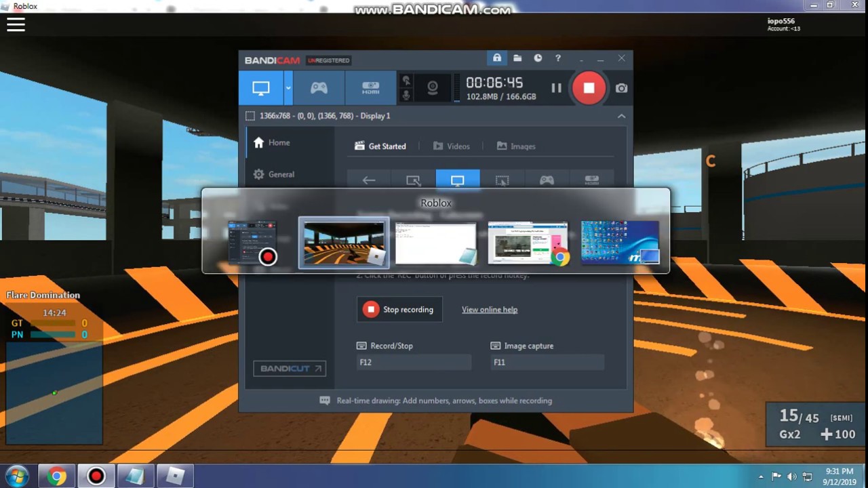Toggle the microphone recording icon
The width and height of the screenshot is (868, 488).
tap(406, 96)
